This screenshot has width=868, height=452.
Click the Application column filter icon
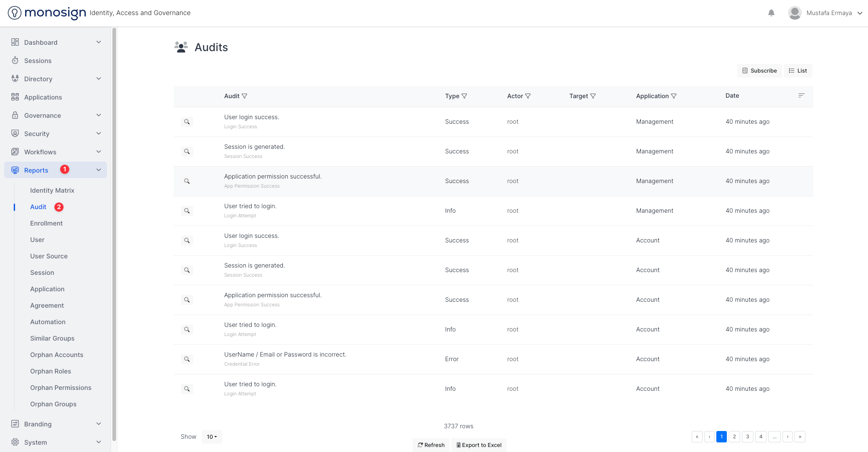click(x=674, y=96)
